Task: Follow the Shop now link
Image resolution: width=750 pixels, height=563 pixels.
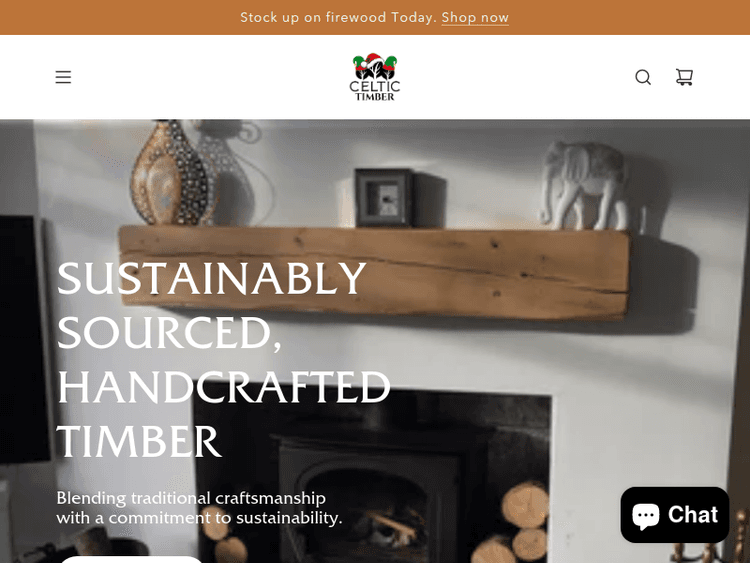Action: [475, 18]
